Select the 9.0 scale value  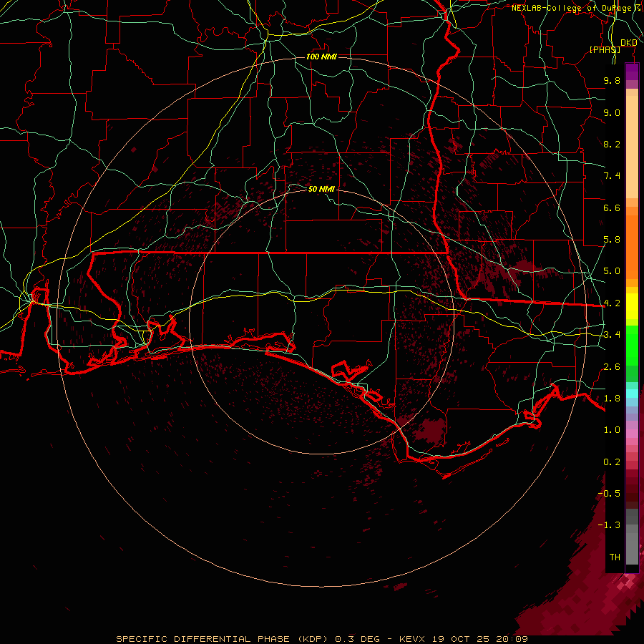[612, 112]
